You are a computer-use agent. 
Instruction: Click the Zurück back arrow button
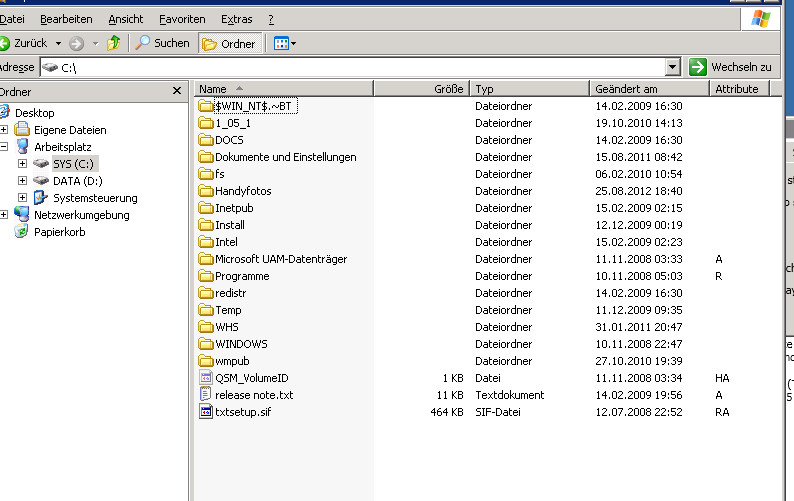[x=23, y=44]
